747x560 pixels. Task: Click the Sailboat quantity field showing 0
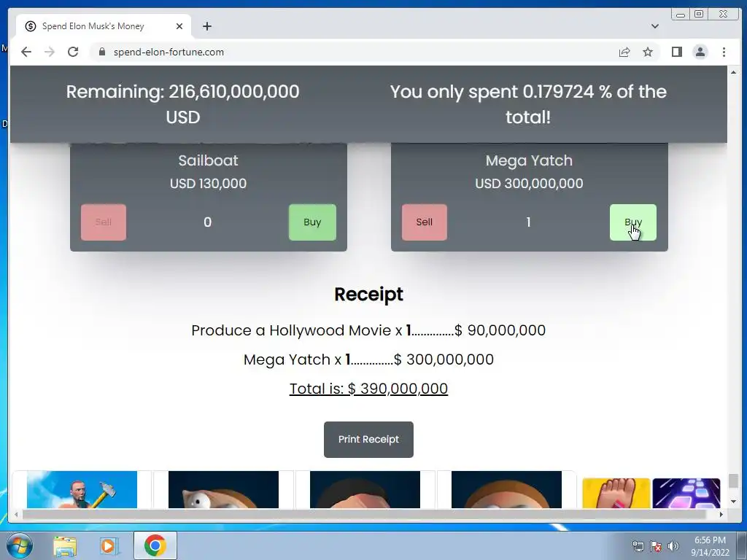pos(208,222)
